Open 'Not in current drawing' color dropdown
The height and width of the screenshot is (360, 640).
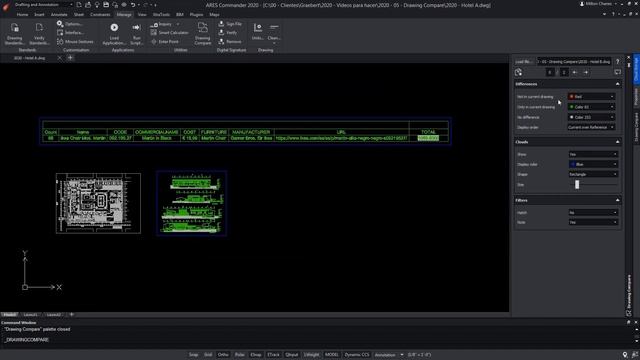pos(591,97)
